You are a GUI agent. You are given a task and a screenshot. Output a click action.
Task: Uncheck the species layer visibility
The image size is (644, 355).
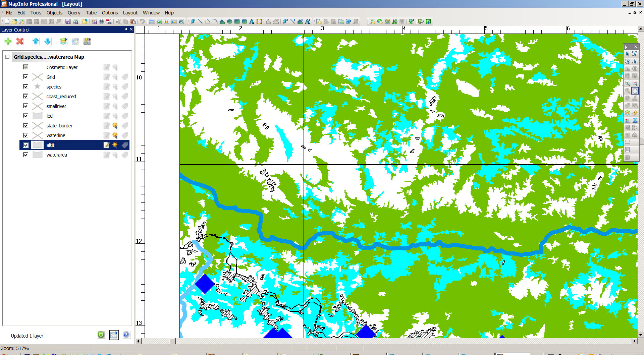point(25,86)
